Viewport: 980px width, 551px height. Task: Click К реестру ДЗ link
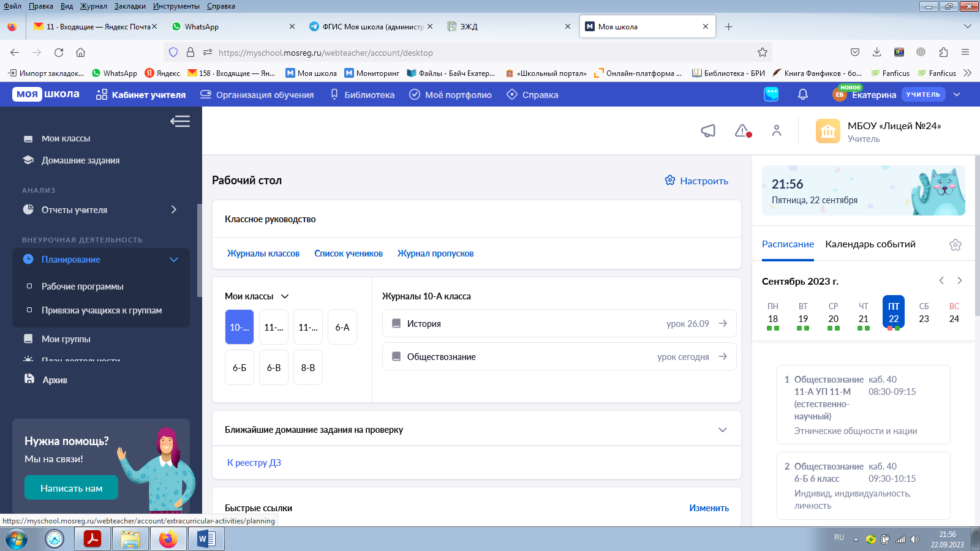254,463
